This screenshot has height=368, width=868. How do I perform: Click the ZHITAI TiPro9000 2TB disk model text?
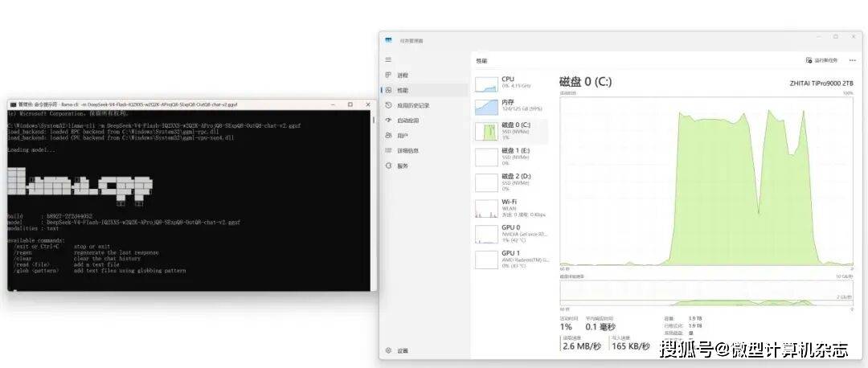point(821,83)
